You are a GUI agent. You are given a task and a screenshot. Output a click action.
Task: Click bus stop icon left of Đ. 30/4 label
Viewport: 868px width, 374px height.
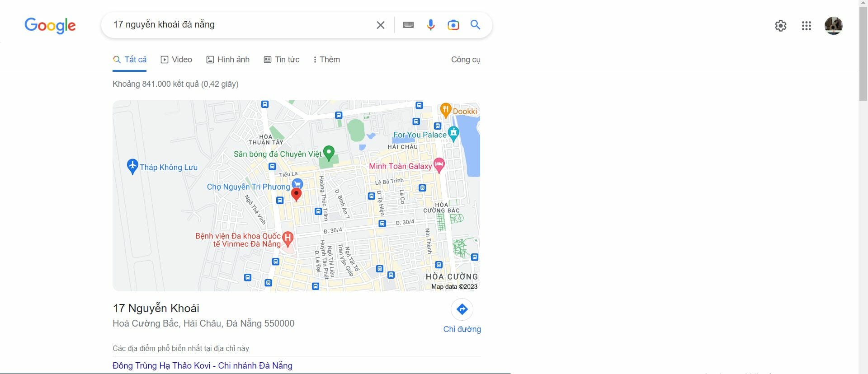coord(382,224)
